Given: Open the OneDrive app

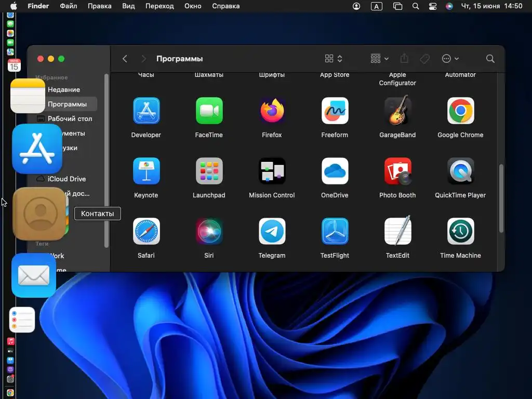Looking at the screenshot, I should pos(335,171).
